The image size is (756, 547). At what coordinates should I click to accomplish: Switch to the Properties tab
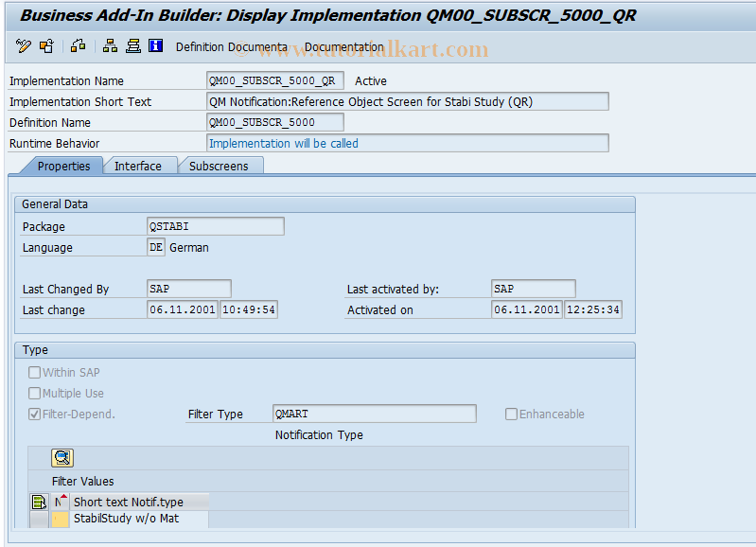63,166
